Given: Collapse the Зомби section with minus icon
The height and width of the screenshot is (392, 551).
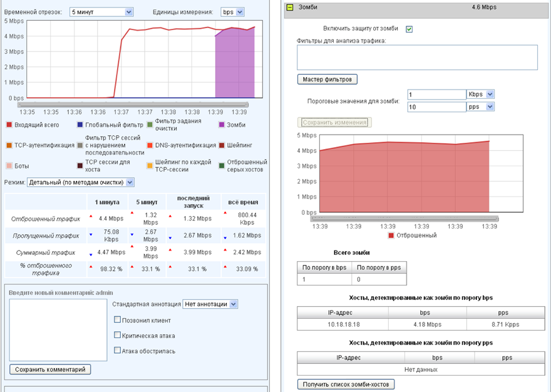Looking at the screenshot, I should tap(290, 8).
